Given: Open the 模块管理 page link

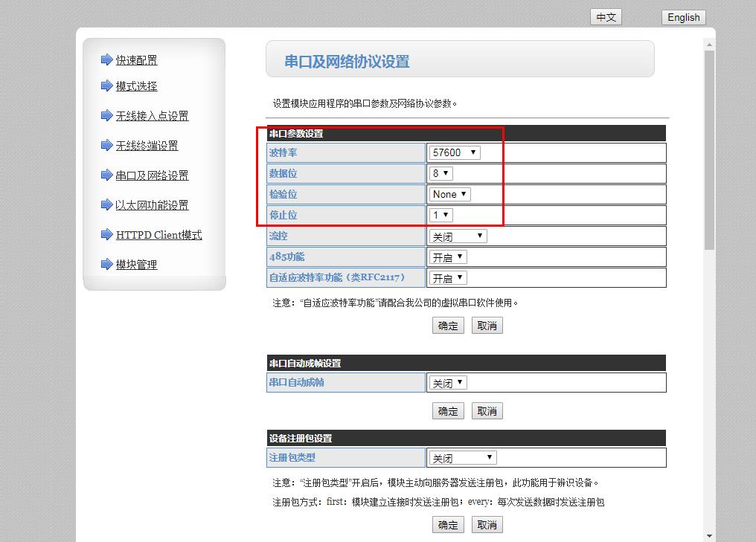Looking at the screenshot, I should coord(136,265).
